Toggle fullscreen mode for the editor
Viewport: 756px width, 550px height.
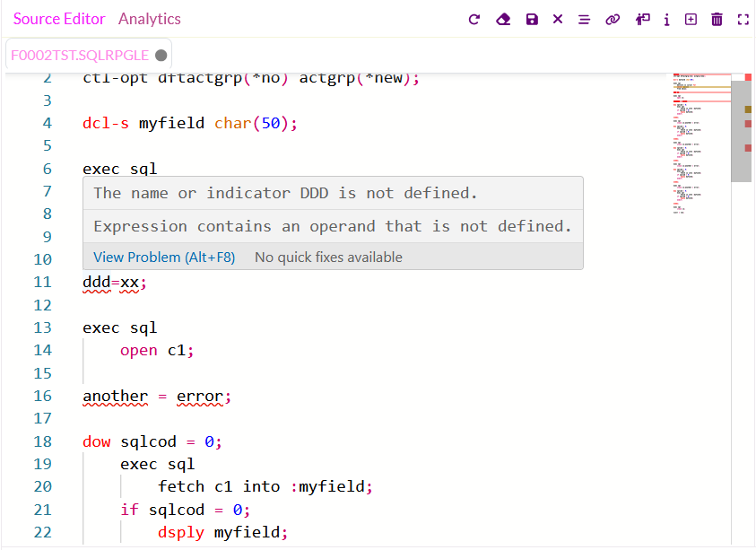[743, 18]
